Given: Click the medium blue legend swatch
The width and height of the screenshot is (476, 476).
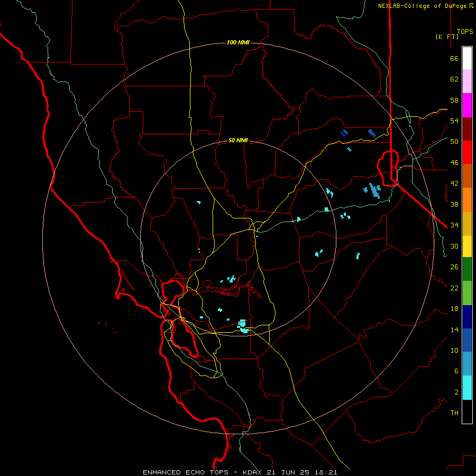Looking at the screenshot, I should (467, 340).
